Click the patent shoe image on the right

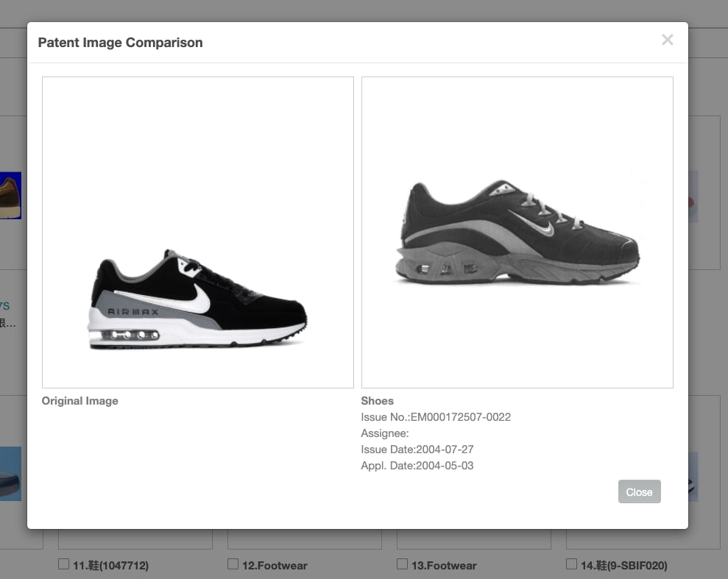point(517,232)
